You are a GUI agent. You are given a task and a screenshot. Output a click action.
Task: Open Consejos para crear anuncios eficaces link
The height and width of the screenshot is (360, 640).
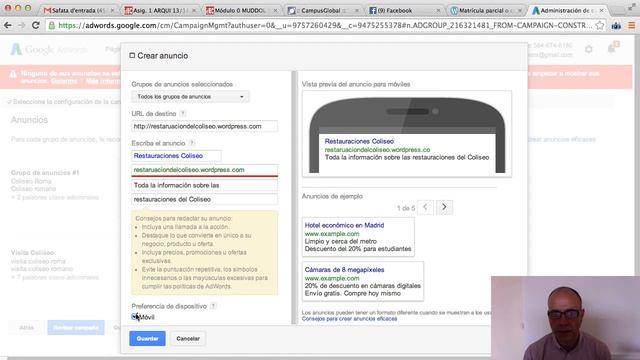pos(349,319)
